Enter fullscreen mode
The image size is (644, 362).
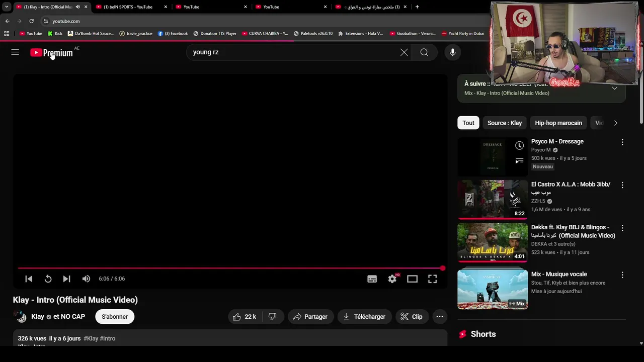click(x=432, y=279)
